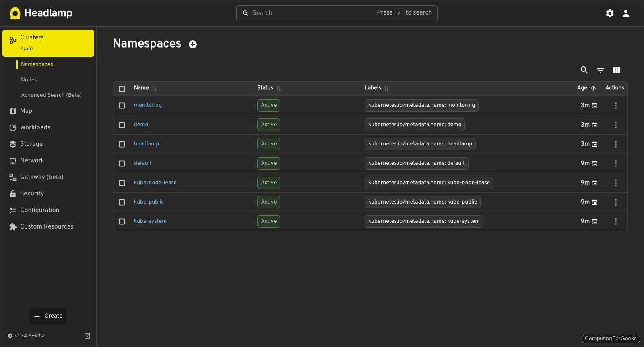Open actions menu for kube-node-lease namespace

click(616, 183)
